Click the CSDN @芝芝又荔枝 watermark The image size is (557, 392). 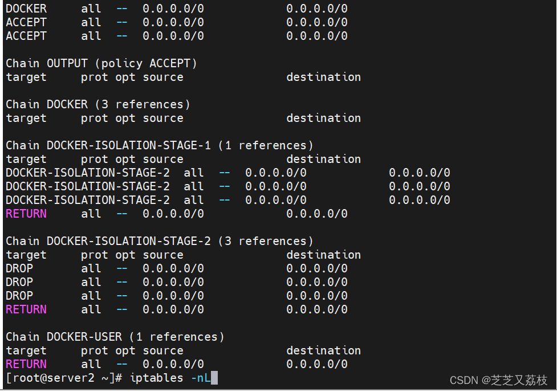click(498, 380)
